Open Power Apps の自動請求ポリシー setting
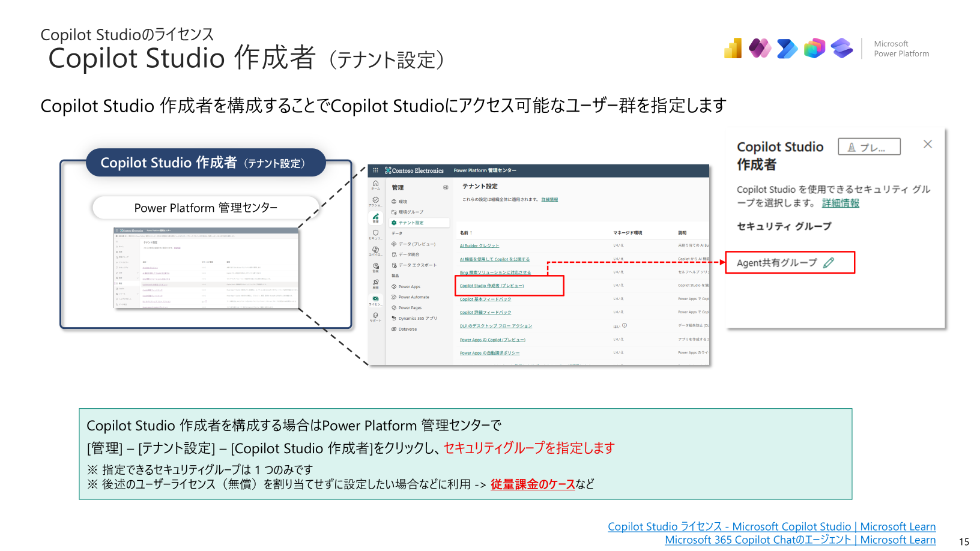 tap(489, 353)
